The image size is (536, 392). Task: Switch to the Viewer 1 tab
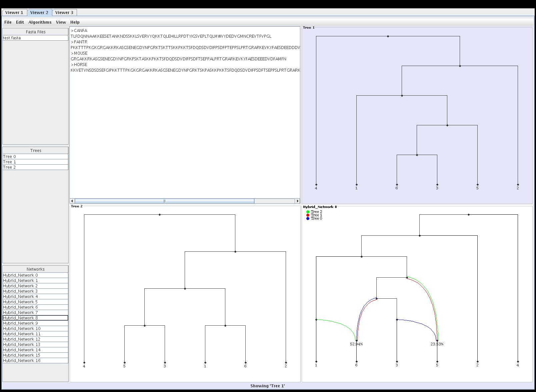click(14, 13)
